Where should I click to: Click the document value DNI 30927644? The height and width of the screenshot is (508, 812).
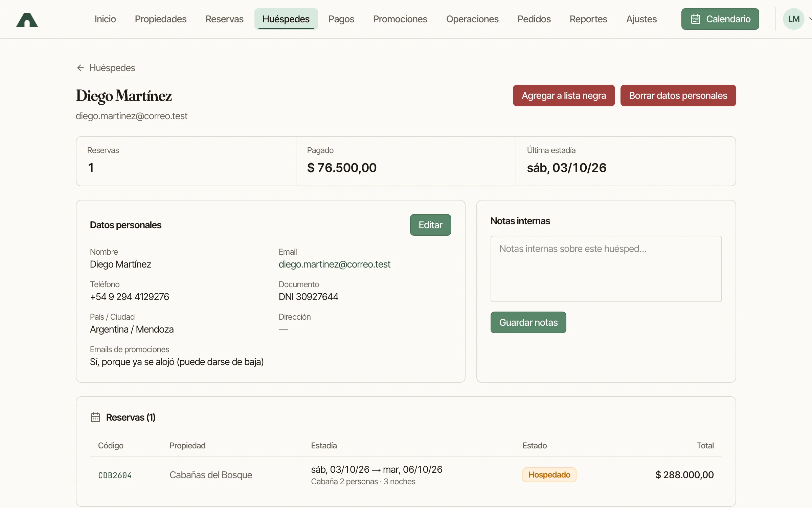click(308, 297)
